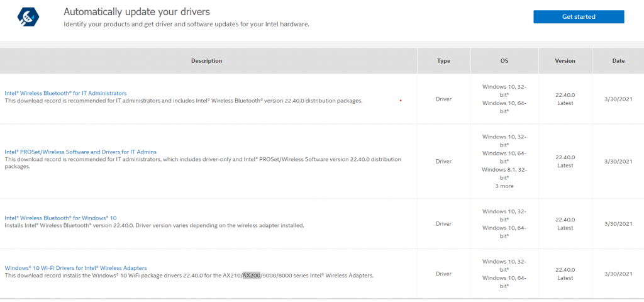
Task: Click 'Driver' type in the PROSet/Wireless row
Action: coord(443,162)
